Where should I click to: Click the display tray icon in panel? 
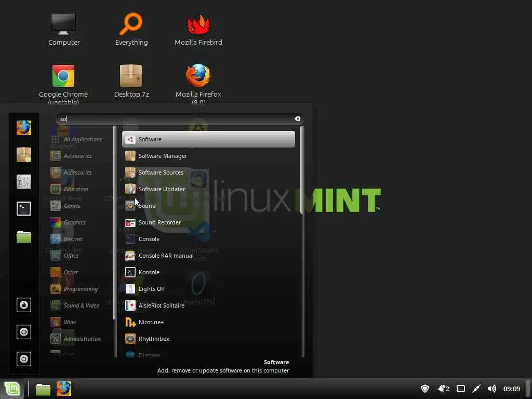pyautogui.click(x=461, y=389)
